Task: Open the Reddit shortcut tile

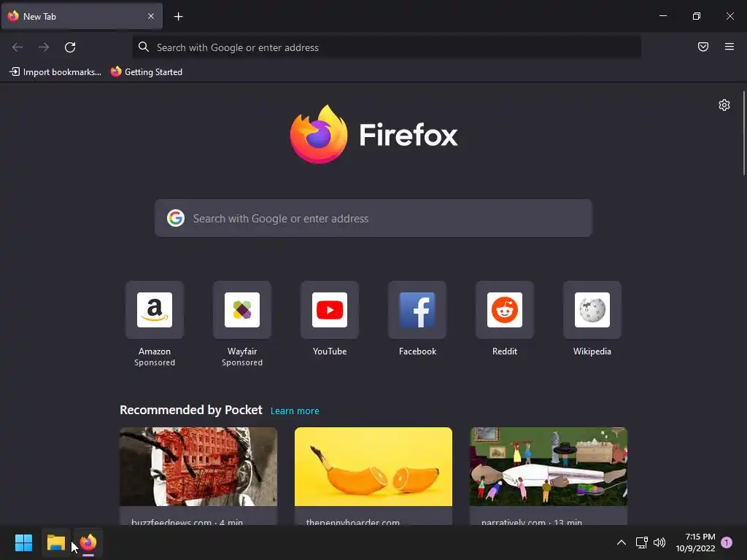Action: point(505,310)
